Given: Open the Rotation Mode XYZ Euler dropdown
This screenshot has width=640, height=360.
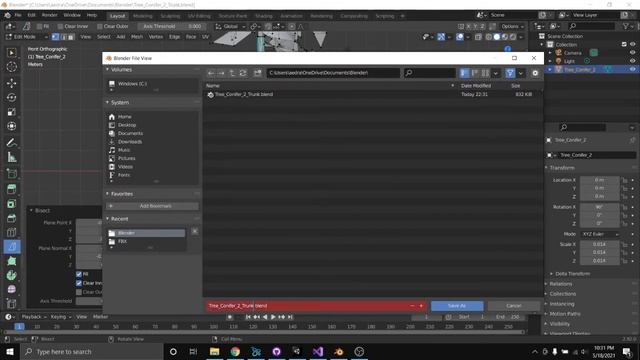Looking at the screenshot, I should [x=600, y=234].
